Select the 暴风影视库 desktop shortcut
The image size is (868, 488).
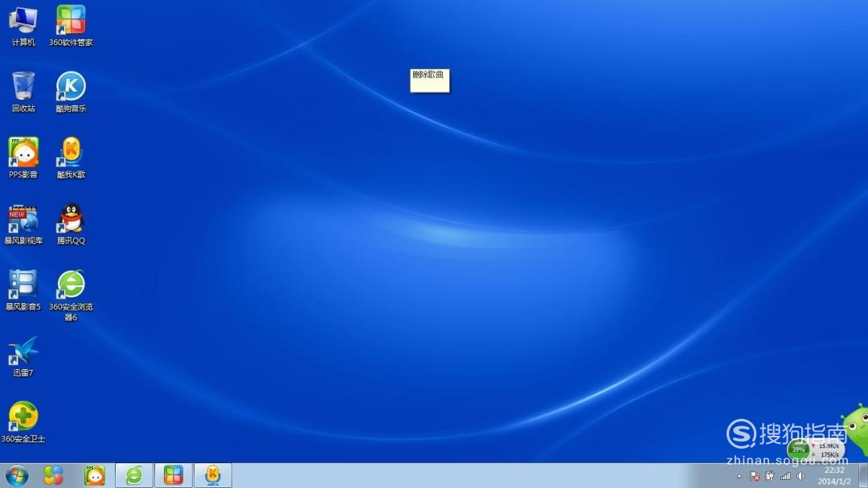pyautogui.click(x=23, y=224)
